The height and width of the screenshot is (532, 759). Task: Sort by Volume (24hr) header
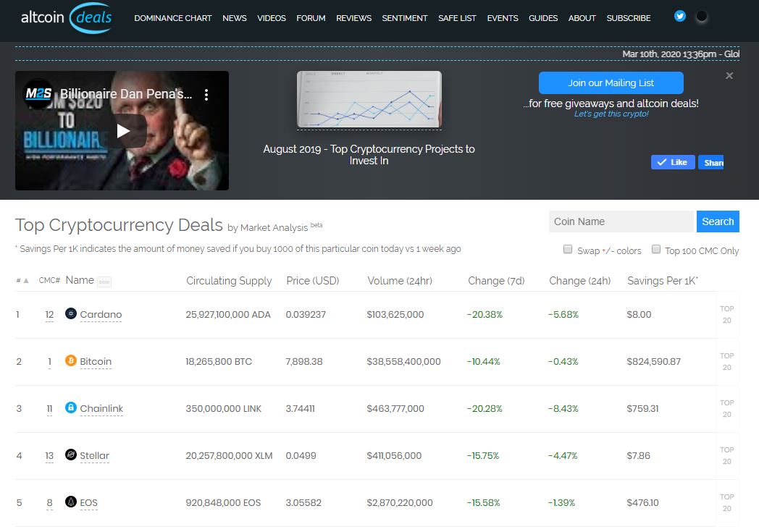point(400,281)
